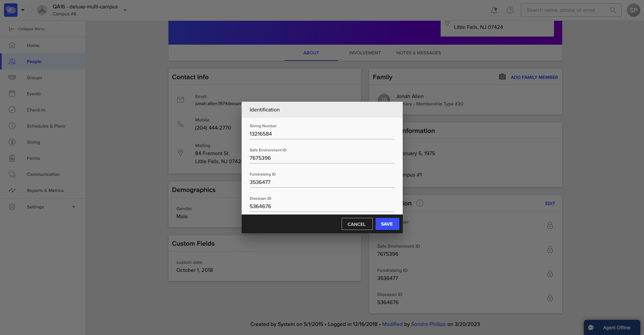Toggle the lock on Fundraising ID
The width and height of the screenshot is (644, 335).
550,274
